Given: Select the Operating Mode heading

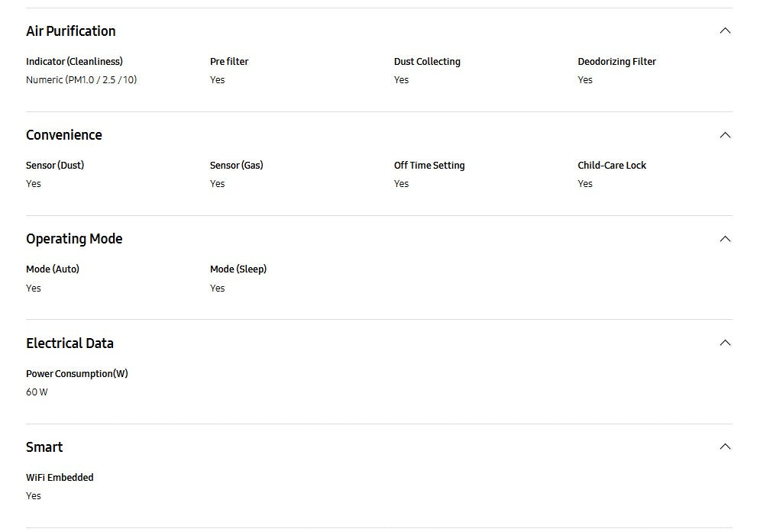Looking at the screenshot, I should [74, 239].
